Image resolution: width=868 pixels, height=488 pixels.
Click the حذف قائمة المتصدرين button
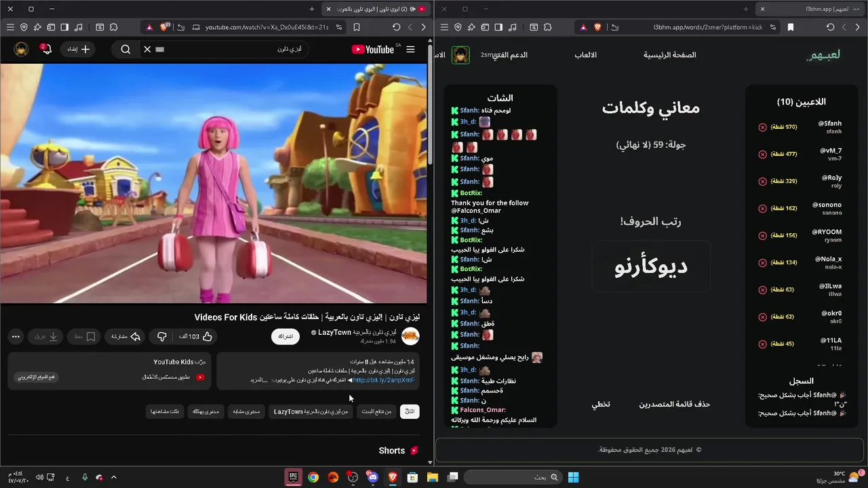click(675, 404)
